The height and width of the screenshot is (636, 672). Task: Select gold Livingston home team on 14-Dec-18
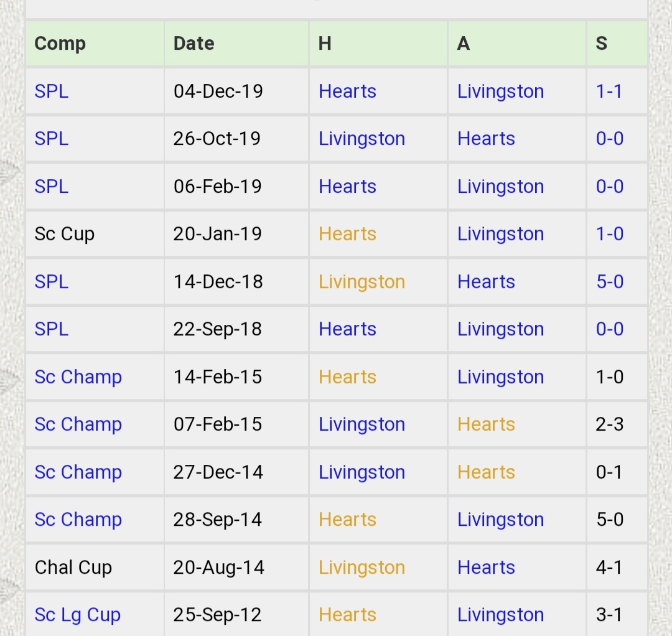[362, 282]
